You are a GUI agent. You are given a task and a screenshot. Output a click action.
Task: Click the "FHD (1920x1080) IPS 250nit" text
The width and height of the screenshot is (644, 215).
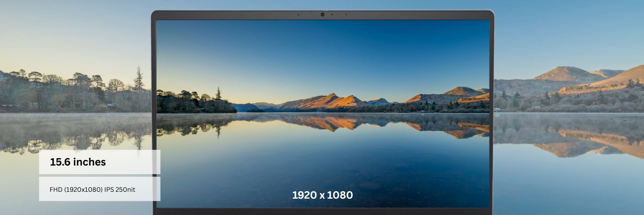coord(92,189)
